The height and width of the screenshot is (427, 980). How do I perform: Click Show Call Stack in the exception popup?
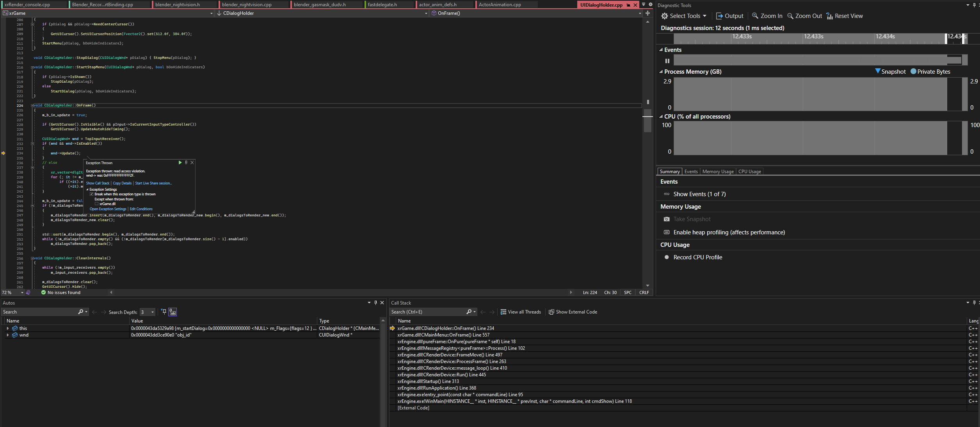pyautogui.click(x=98, y=183)
